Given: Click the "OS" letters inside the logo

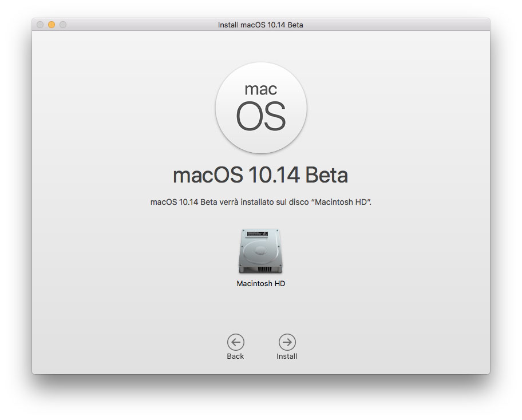Looking at the screenshot, I should [x=260, y=117].
